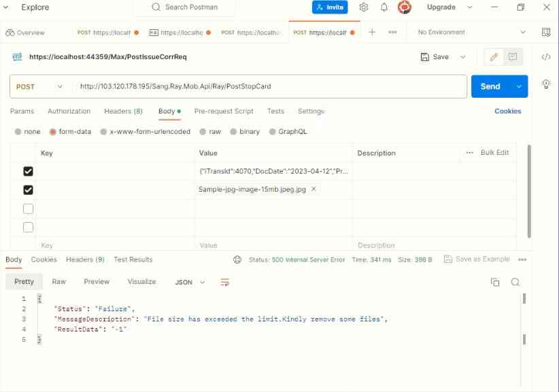Open Postman settings gear icon

(364, 7)
